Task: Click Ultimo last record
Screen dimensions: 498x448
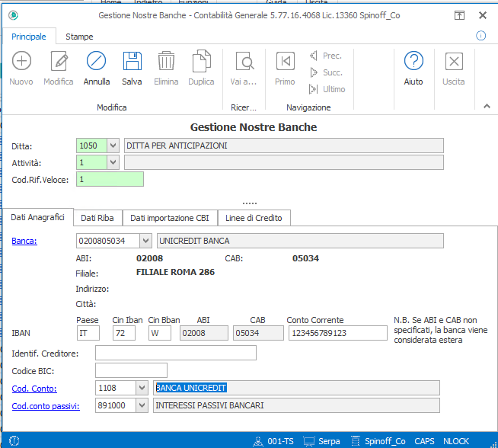Action: click(327, 89)
